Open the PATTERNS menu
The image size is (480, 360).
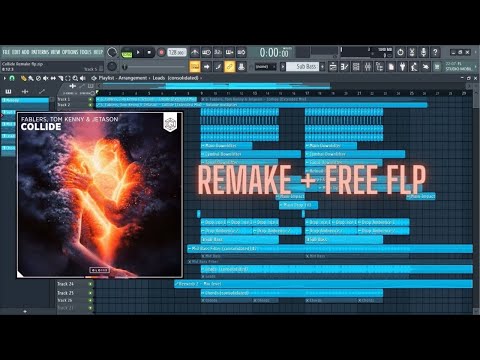(x=40, y=52)
